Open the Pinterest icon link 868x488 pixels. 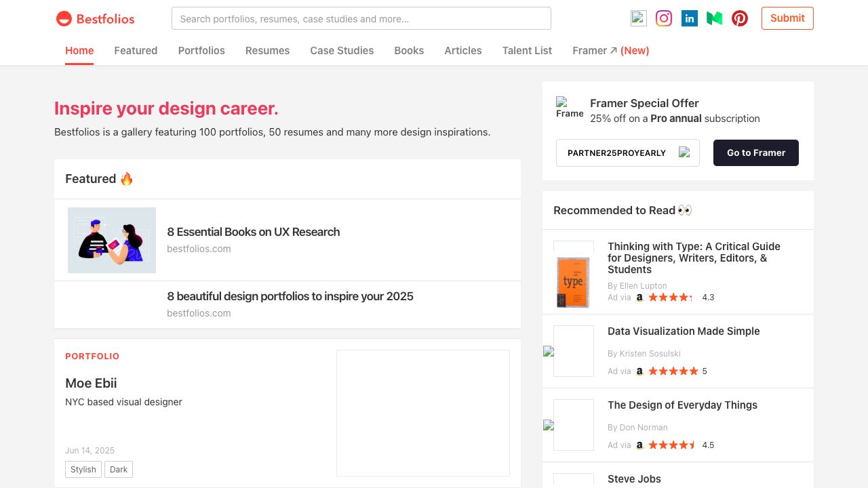(x=740, y=18)
